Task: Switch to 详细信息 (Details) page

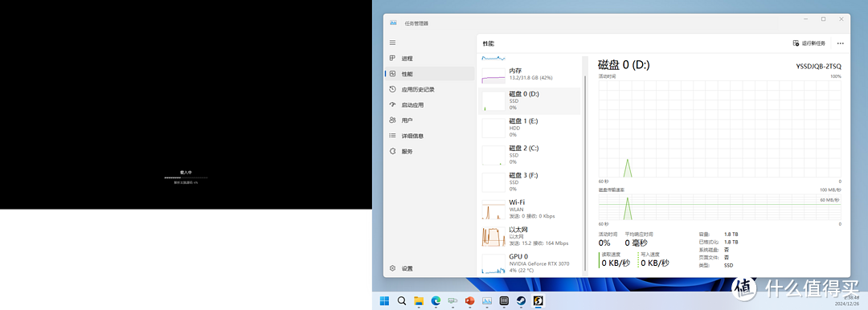Action: point(429,136)
